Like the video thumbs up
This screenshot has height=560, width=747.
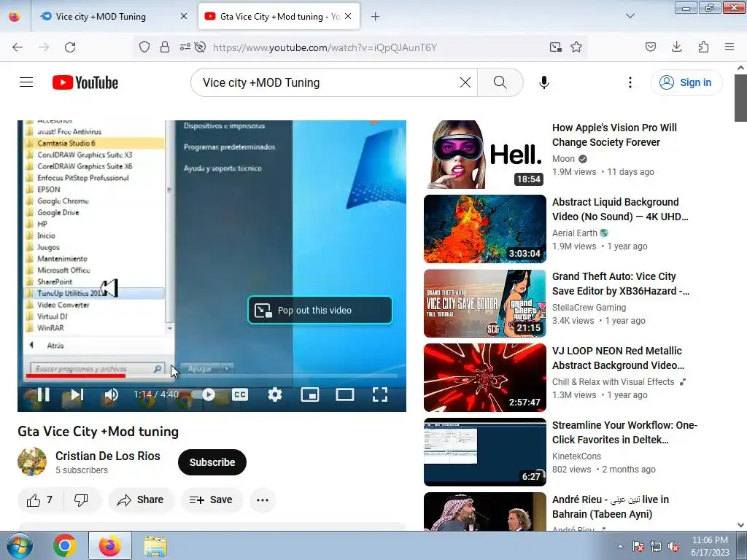[40, 500]
